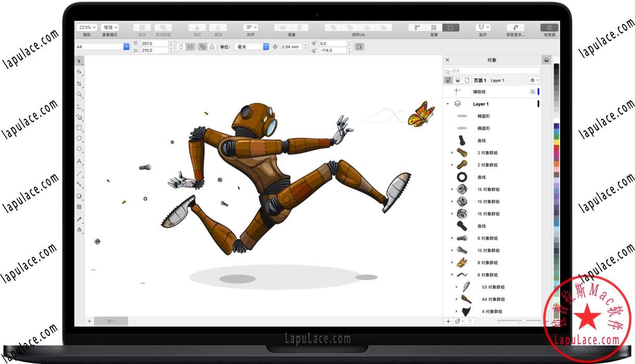
Task: Toggle portrait page orientation
Action: [180, 46]
